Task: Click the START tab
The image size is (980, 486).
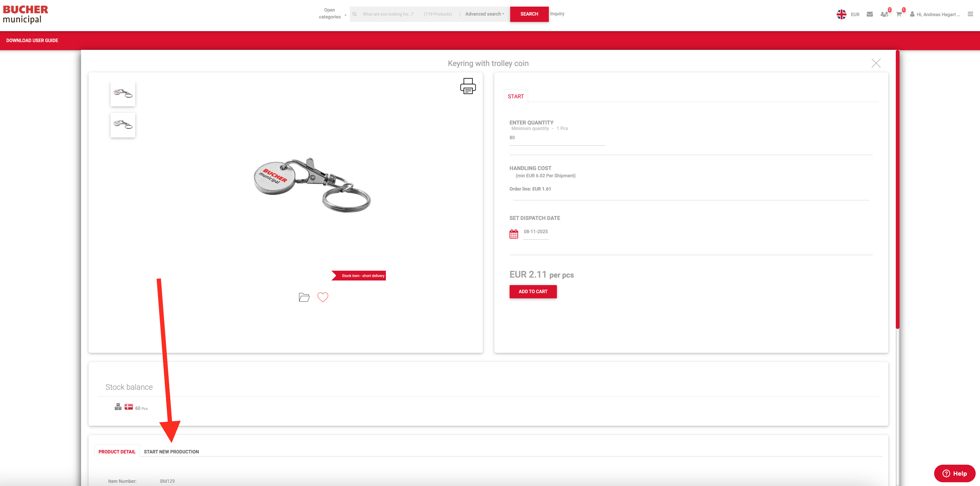Action: click(515, 97)
